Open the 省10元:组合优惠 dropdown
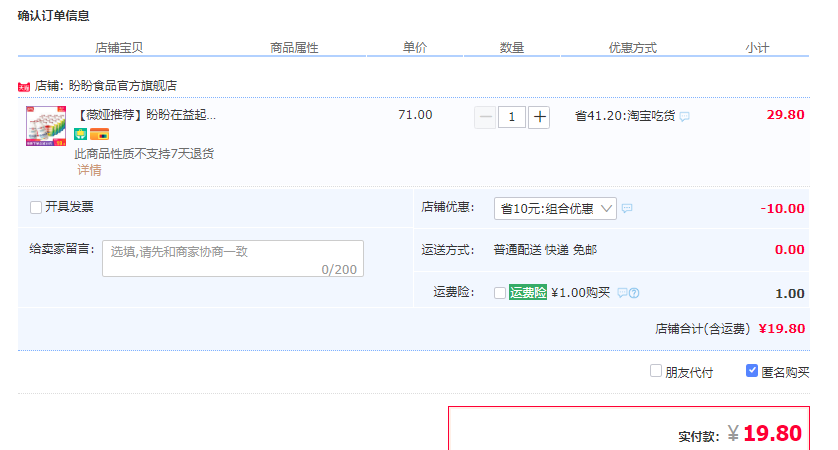 555,208
